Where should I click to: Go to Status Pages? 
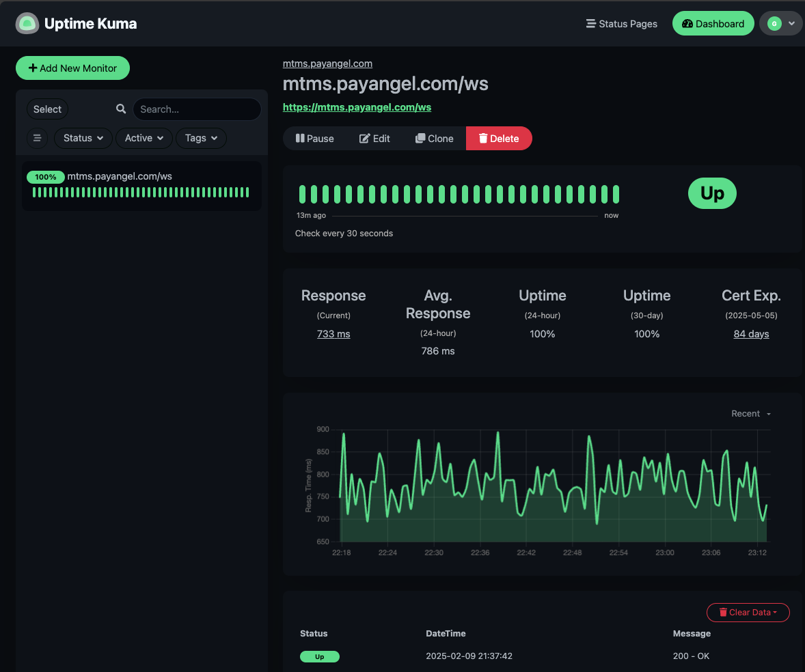coord(622,24)
